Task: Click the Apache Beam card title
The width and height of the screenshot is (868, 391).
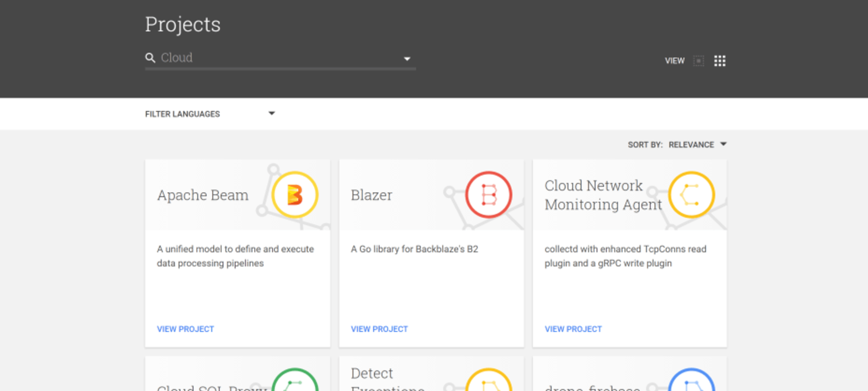Action: coord(203,195)
